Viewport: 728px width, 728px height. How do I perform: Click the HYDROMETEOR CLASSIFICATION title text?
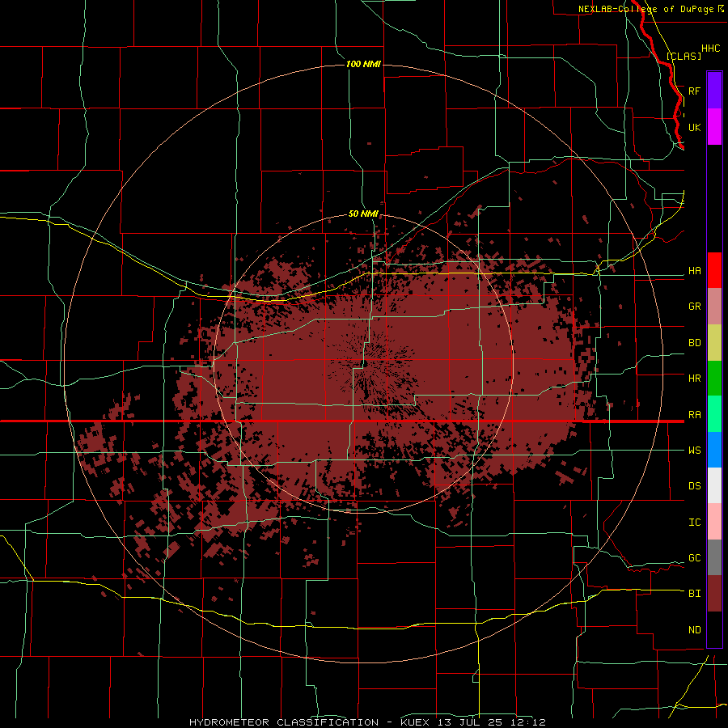point(283,722)
